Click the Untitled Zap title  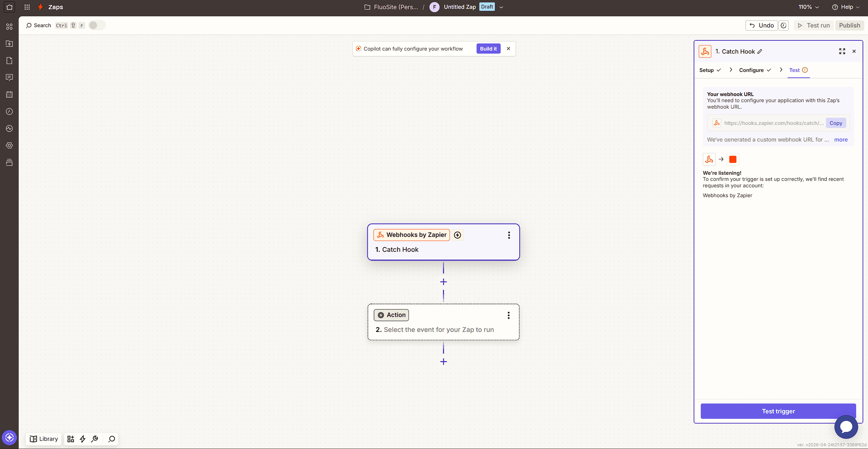pyautogui.click(x=460, y=7)
